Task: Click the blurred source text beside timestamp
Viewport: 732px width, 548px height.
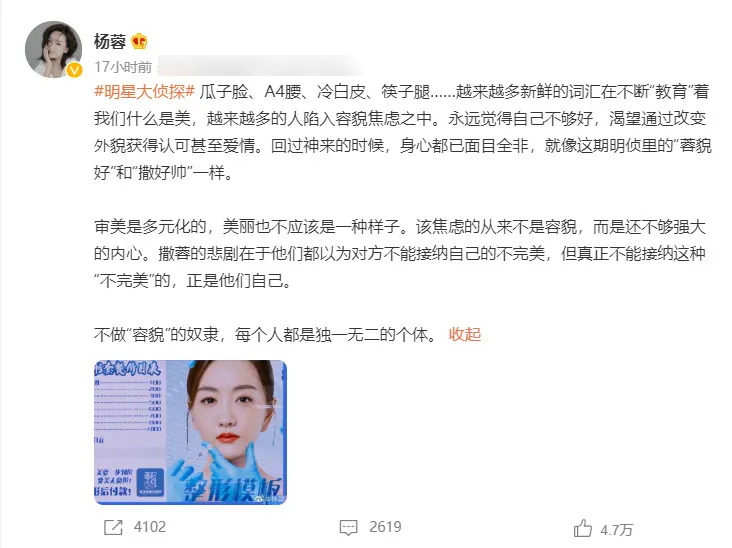Action: pyautogui.click(x=261, y=66)
